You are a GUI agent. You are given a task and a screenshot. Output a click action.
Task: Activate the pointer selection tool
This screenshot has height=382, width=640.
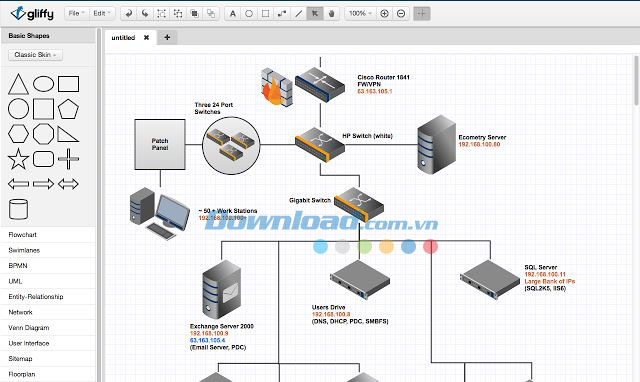[x=315, y=13]
